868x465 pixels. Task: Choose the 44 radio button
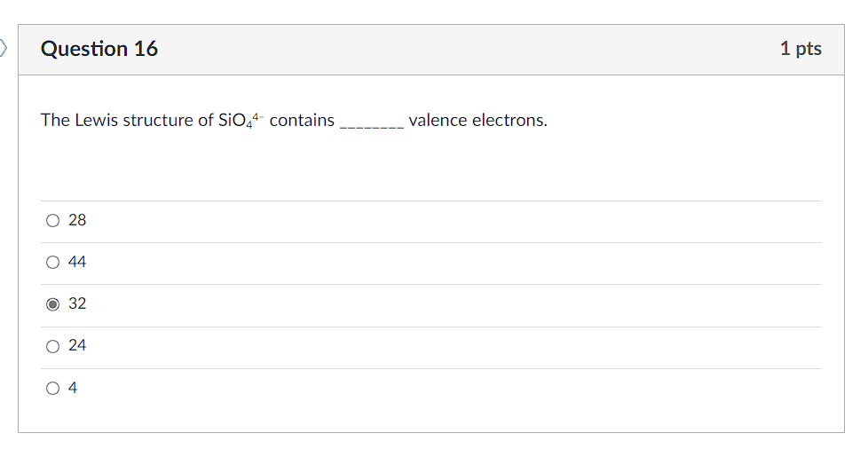[53, 262]
